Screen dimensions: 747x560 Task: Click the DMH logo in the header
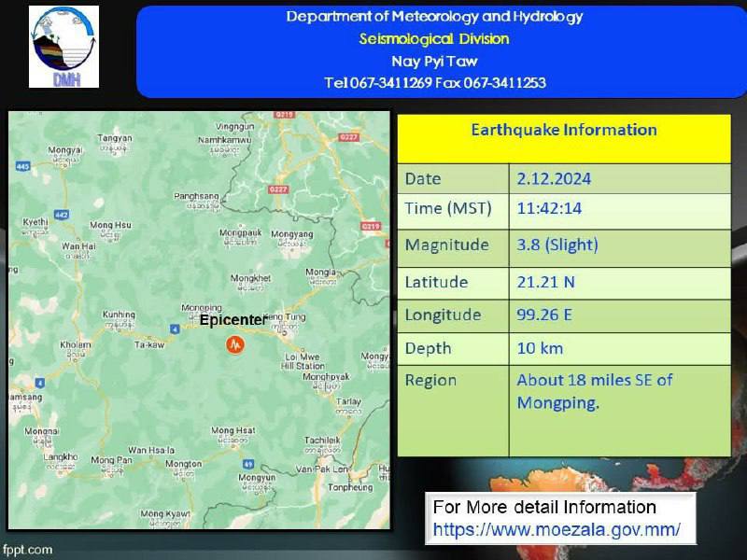[63, 47]
